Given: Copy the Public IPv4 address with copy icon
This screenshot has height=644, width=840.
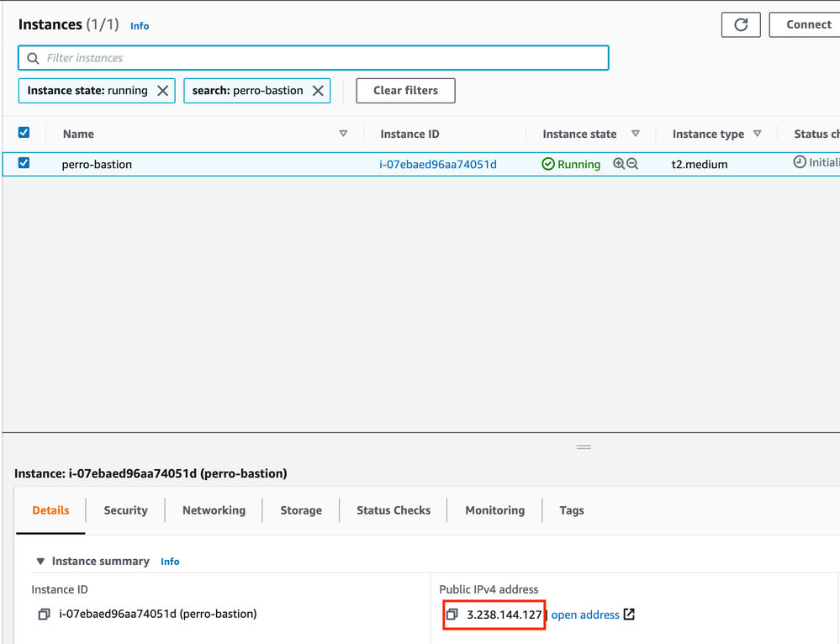Looking at the screenshot, I should coord(452,614).
